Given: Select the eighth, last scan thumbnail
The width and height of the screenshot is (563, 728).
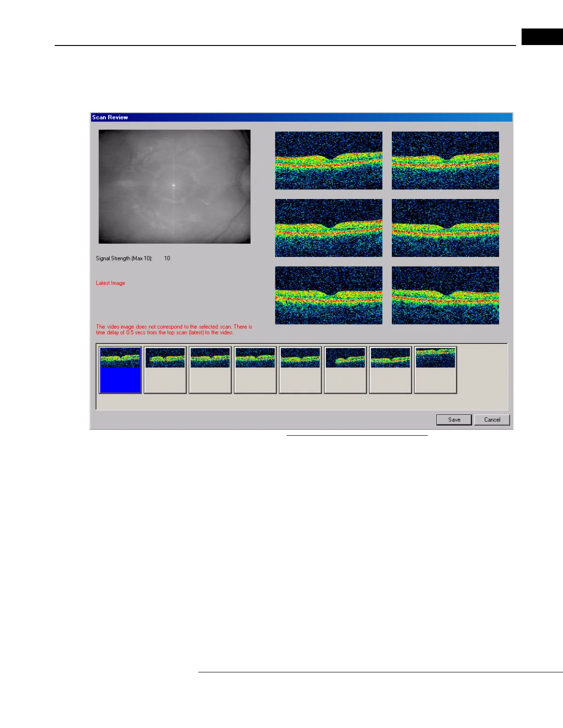Looking at the screenshot, I should point(436,370).
